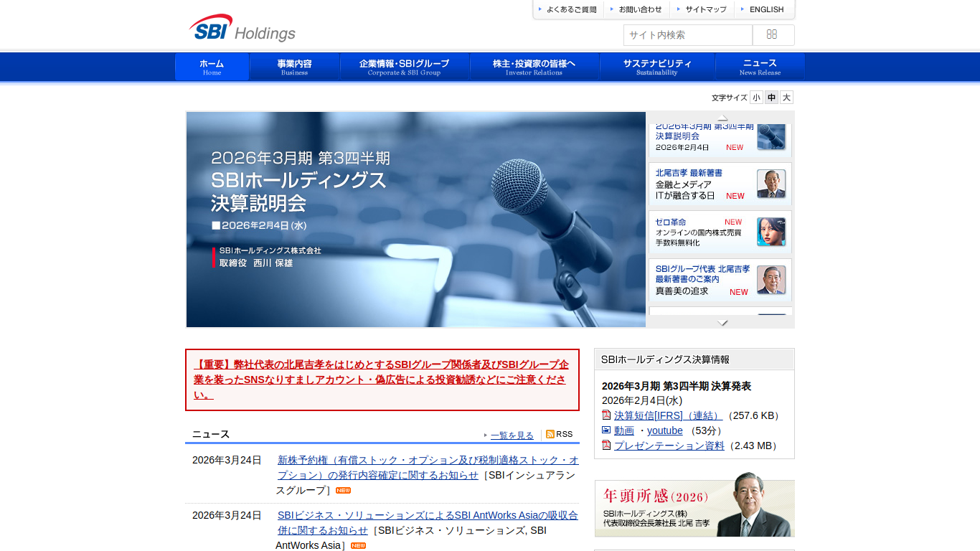Click in the サイト内検索 search field
Viewport: 980px width, 551px height.
688,34
